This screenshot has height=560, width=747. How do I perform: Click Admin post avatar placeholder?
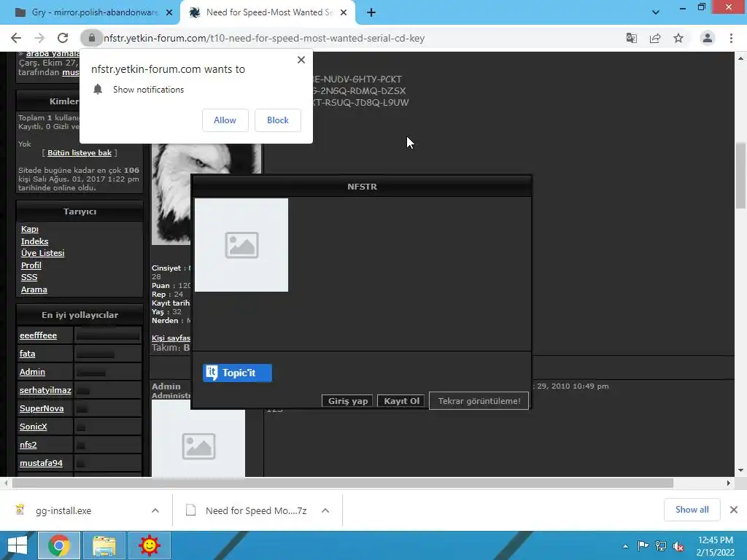click(198, 438)
